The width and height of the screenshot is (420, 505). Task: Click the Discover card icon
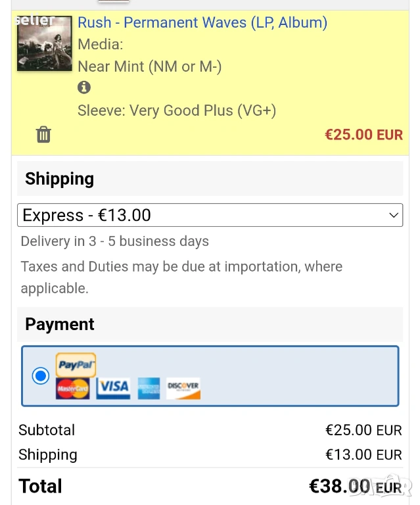183,388
